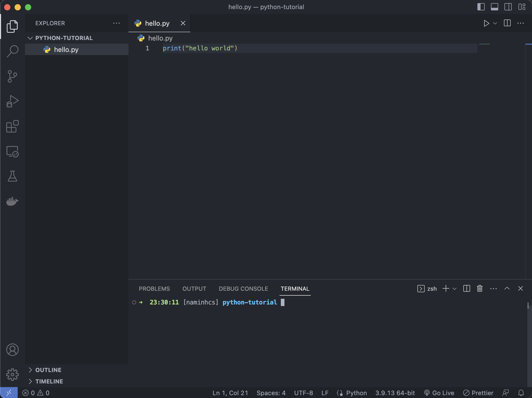Select interpreter 3.9.13 64-bit
The image size is (532, 398).
pos(395,393)
